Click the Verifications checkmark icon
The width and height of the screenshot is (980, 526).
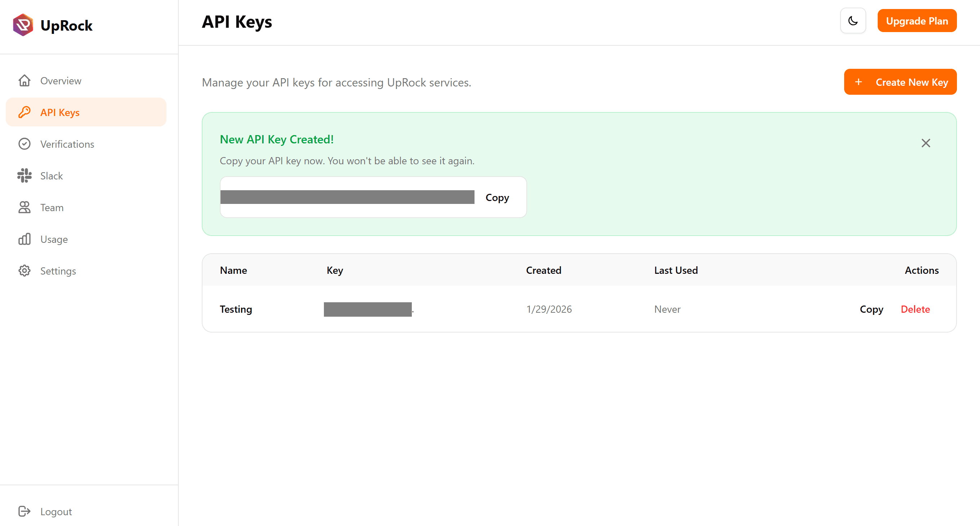point(24,144)
